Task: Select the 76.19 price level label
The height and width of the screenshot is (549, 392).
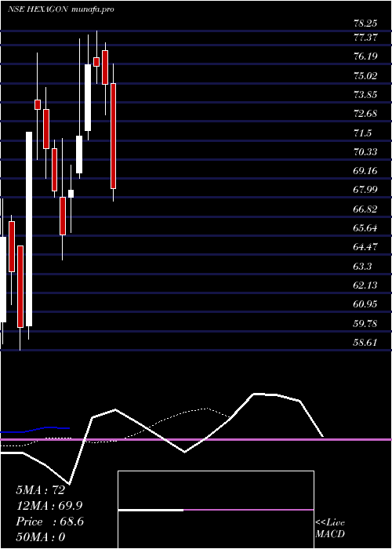Action: point(365,56)
